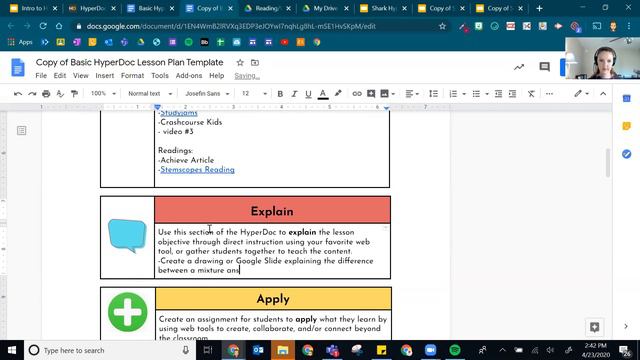Print the document using printer icon
This screenshot has height=360, width=640.
[46, 94]
